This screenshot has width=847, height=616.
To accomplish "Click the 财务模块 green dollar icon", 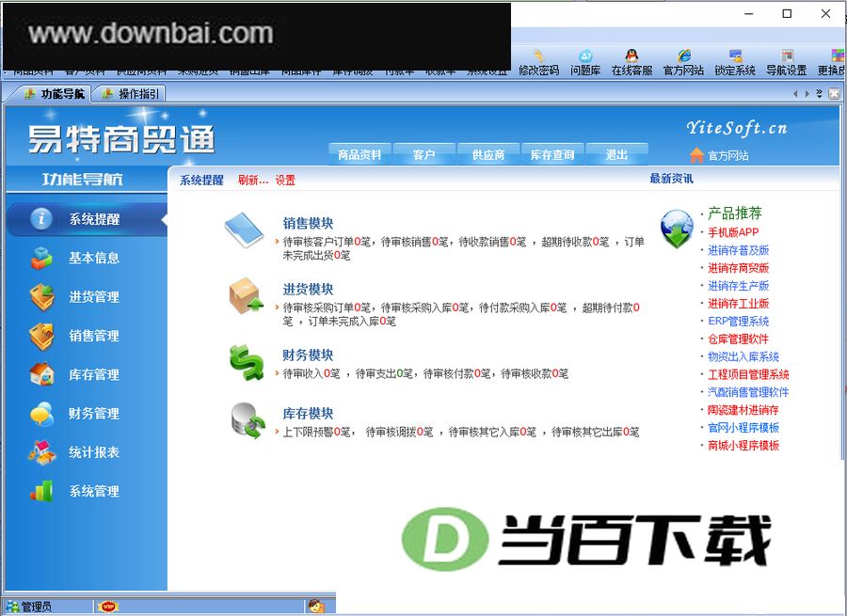I will 247,362.
